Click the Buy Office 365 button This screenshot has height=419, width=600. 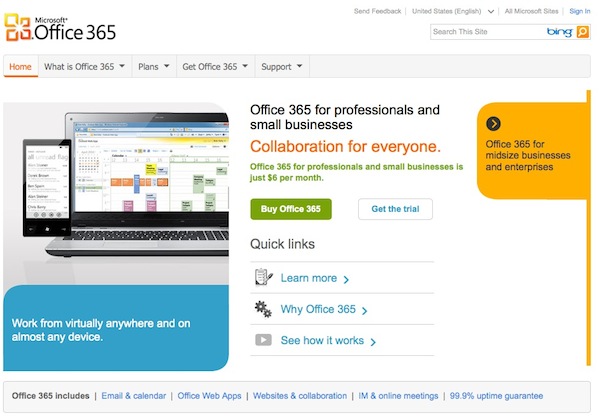pos(291,209)
